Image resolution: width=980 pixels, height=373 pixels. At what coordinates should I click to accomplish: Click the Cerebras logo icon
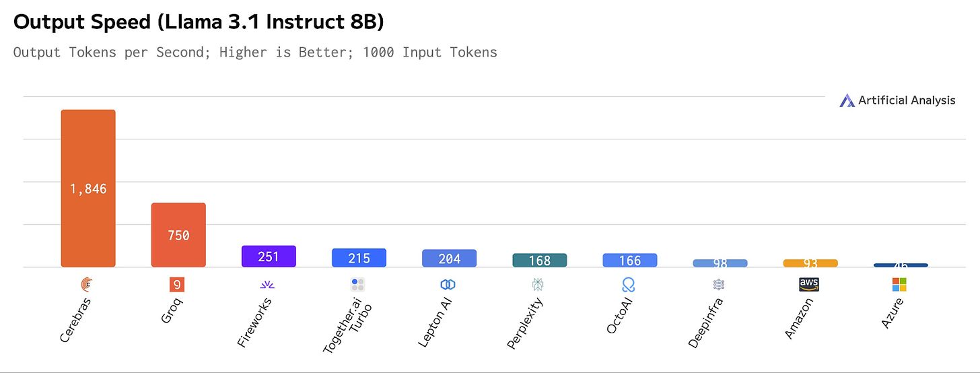point(87,285)
